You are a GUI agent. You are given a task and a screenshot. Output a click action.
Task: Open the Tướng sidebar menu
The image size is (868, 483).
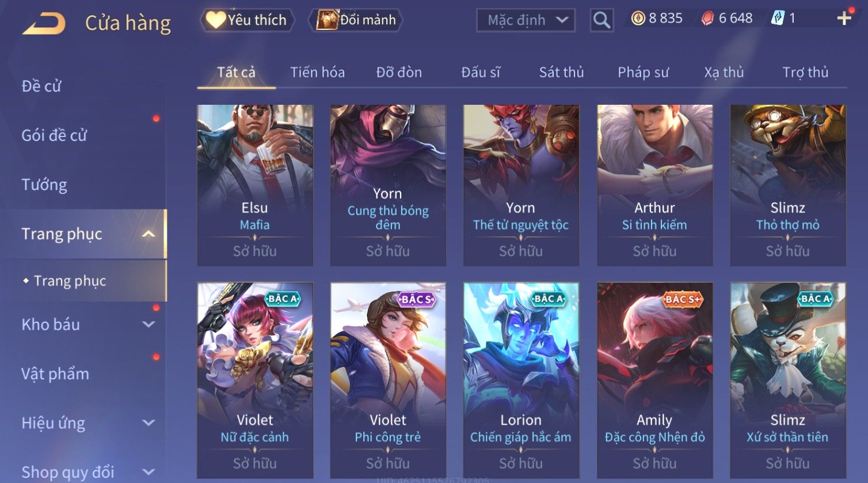click(44, 185)
